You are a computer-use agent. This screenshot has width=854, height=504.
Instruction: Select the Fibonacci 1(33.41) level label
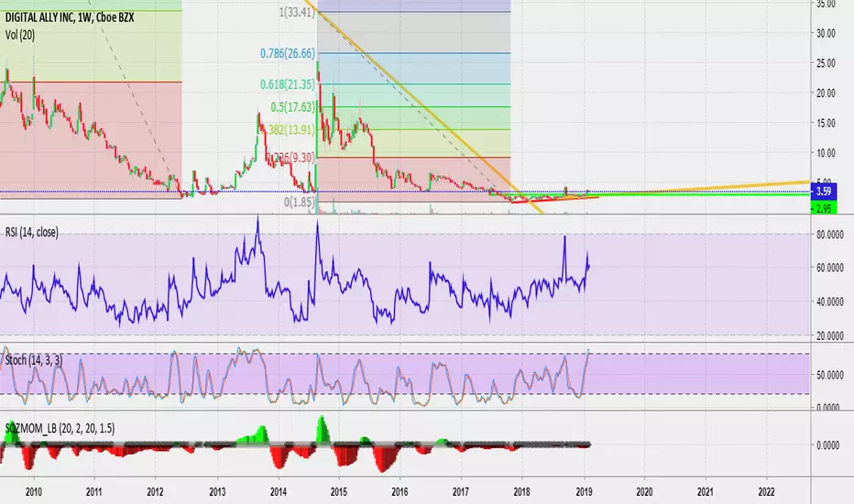click(x=297, y=12)
